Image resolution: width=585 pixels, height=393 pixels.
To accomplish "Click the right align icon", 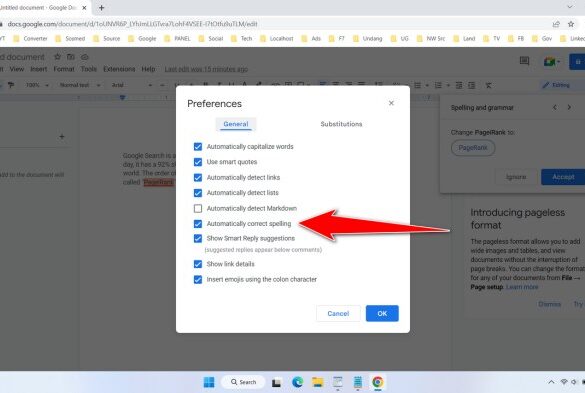I will [348, 85].
